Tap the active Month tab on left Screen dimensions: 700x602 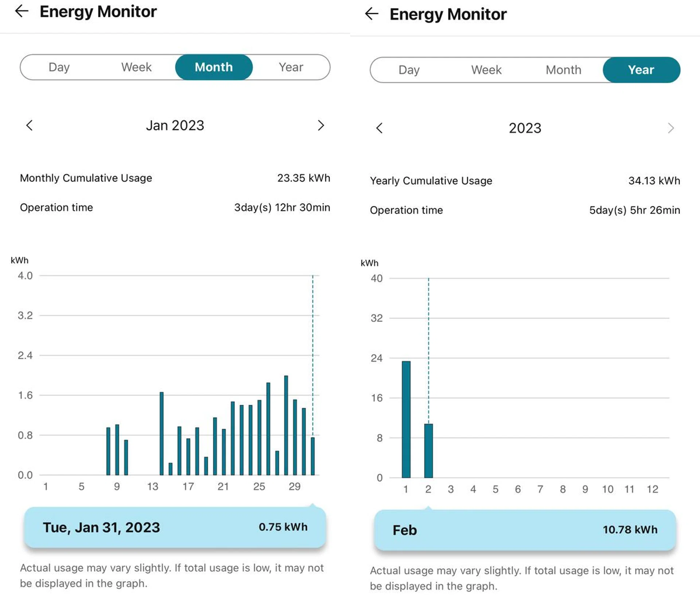coord(214,67)
